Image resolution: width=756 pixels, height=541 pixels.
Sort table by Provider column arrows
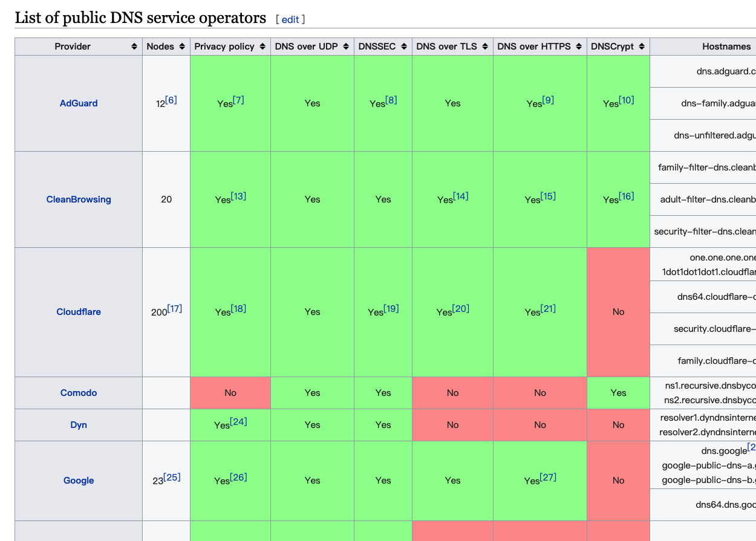point(134,47)
